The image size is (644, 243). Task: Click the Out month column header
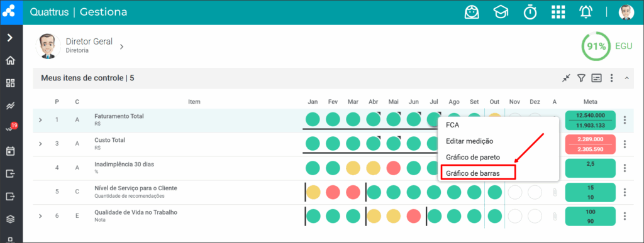pos(494,102)
